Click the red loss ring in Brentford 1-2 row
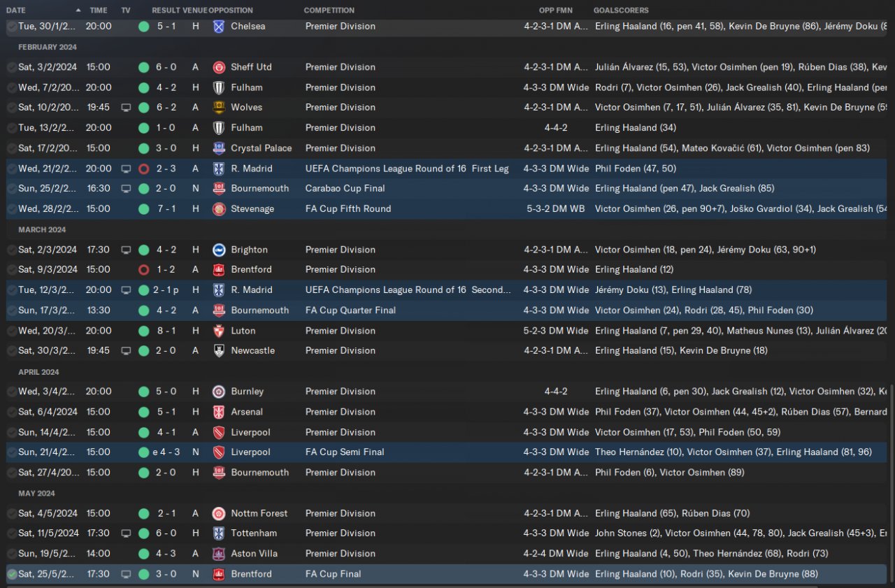Viewport: 895px width, 588px height. (x=143, y=270)
